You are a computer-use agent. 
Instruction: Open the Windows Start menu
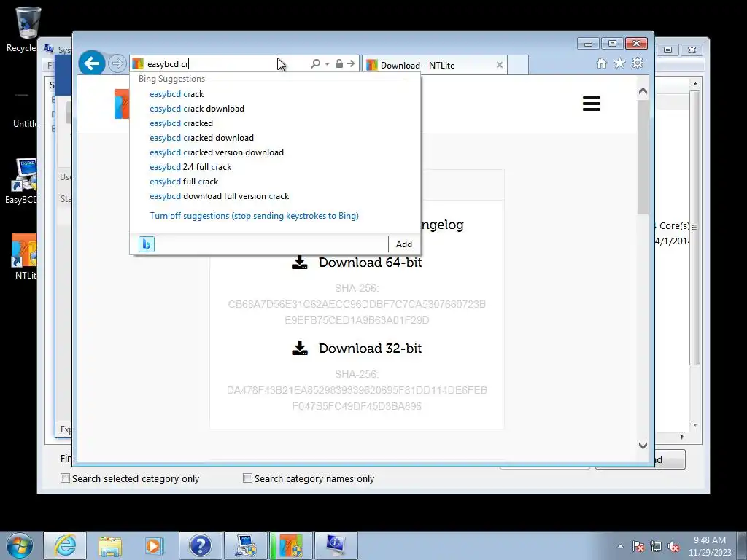click(19, 545)
